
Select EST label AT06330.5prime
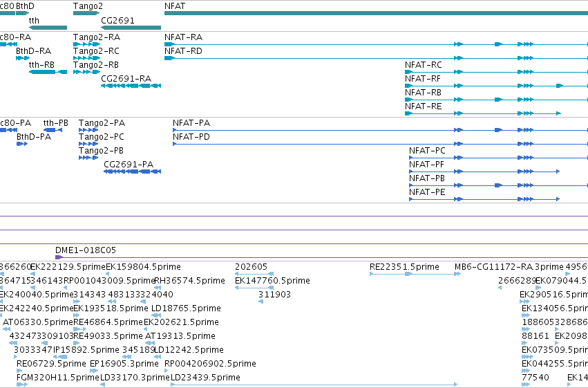pyautogui.click(x=37, y=322)
